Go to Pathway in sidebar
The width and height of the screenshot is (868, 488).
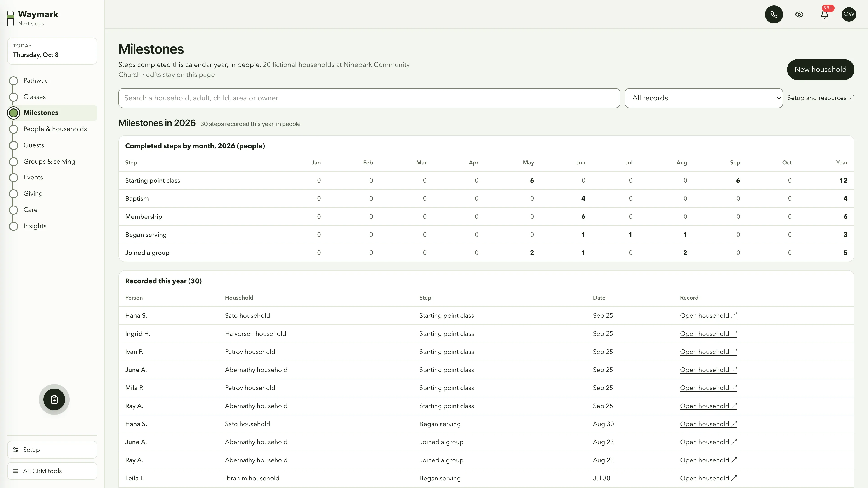[x=52, y=80]
